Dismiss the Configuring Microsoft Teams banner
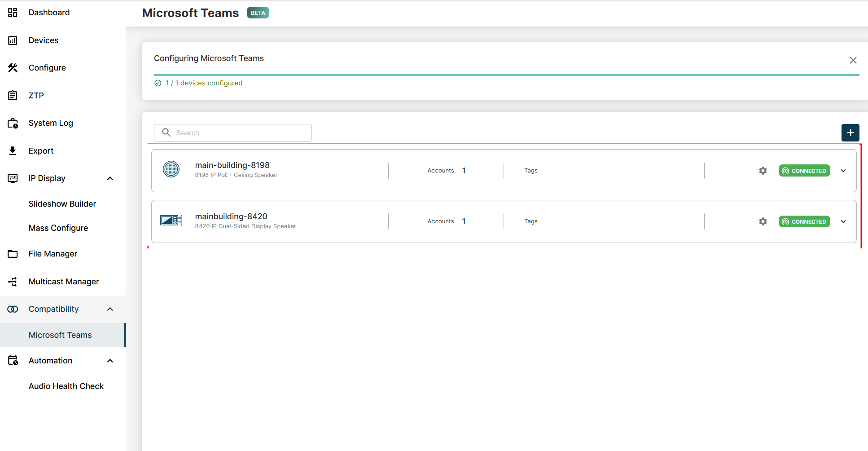 (853, 60)
